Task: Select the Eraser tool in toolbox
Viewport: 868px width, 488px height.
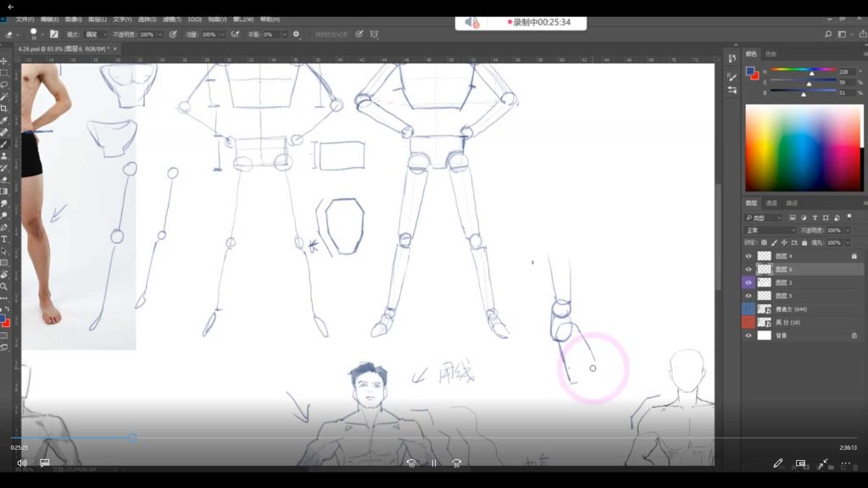Action: click(4, 180)
